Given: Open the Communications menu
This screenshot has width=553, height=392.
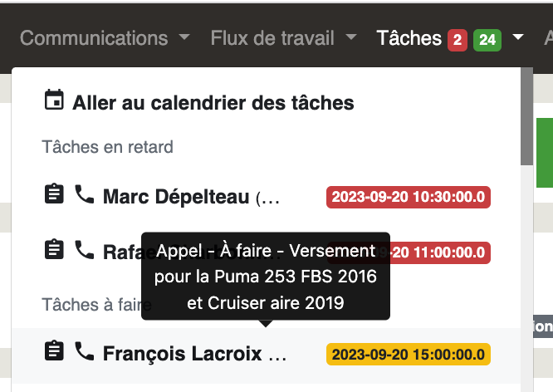Looking at the screenshot, I should pos(94,38).
